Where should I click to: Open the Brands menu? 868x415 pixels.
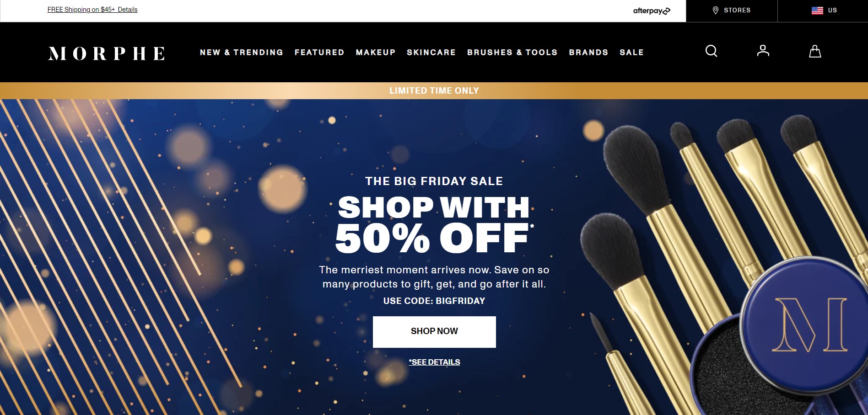coord(588,53)
